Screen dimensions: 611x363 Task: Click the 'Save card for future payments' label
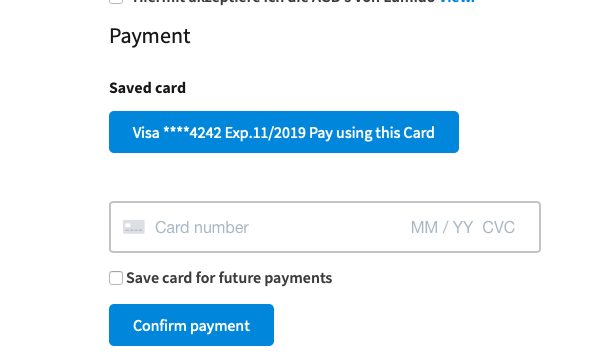pos(229,278)
